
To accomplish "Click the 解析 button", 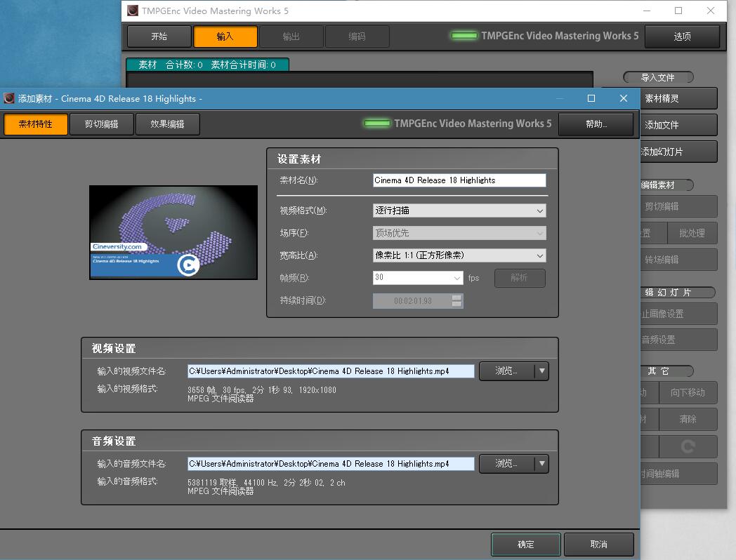I will point(520,278).
